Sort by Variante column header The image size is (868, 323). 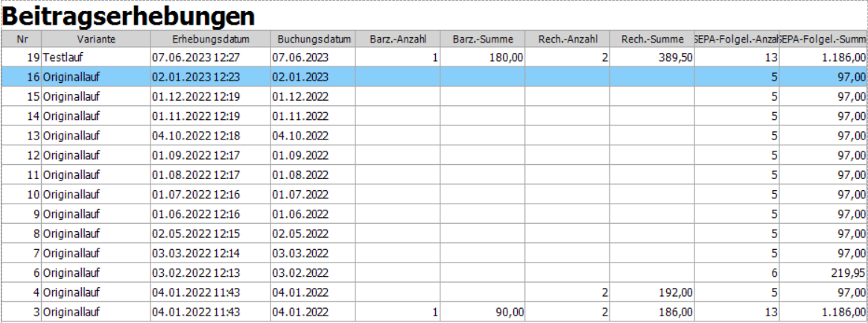coord(95,39)
